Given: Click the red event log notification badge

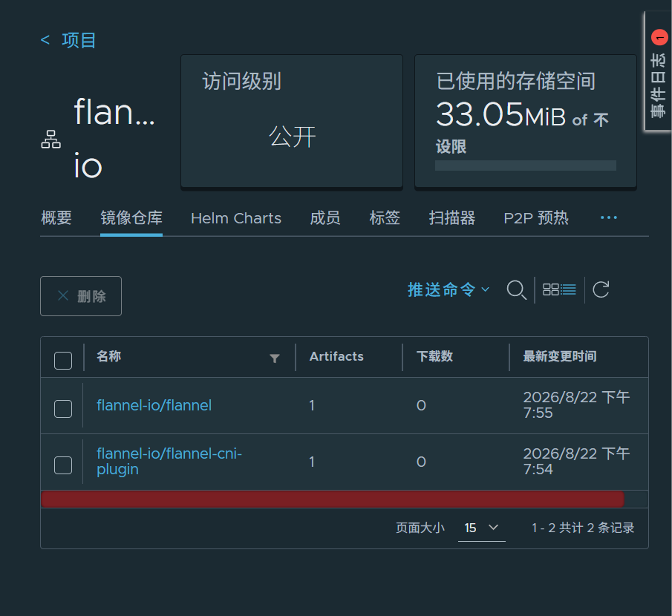Looking at the screenshot, I should pyautogui.click(x=659, y=38).
